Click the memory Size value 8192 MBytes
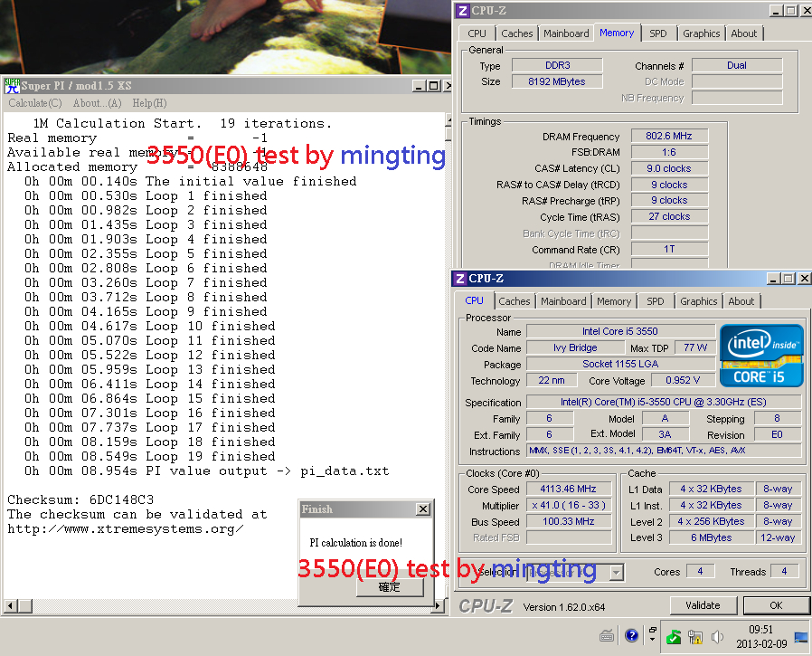Viewport: 812px width, 656px height. point(557,81)
